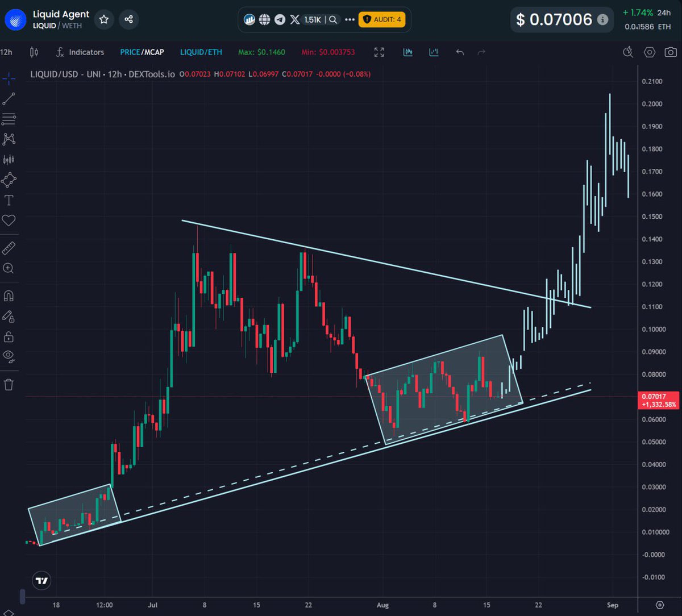Image resolution: width=682 pixels, height=616 pixels.
Task: Open the Fibonacci levels tool
Action: [x=9, y=119]
